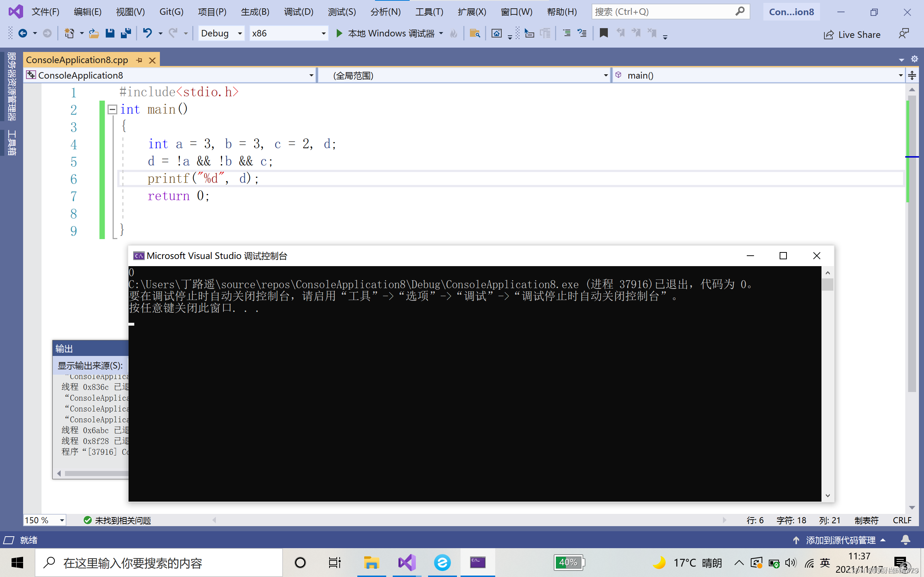Click the Save All toolbar icon
924x577 pixels.
(126, 34)
